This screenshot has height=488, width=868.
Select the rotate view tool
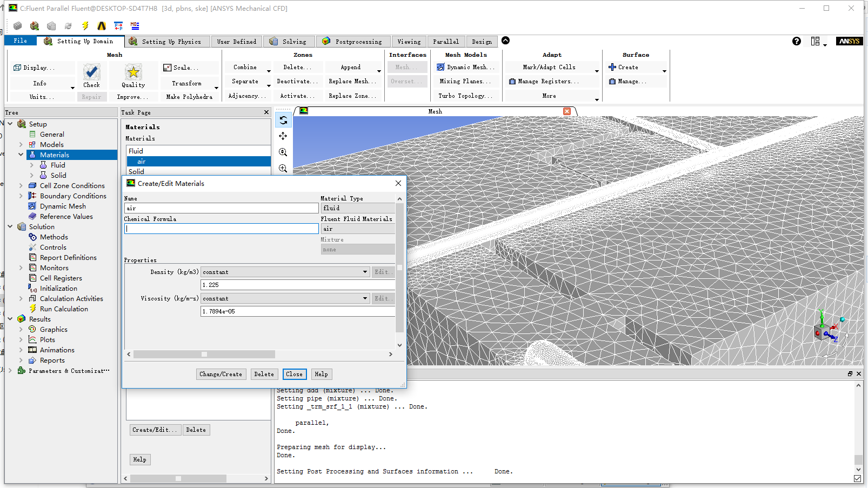click(x=283, y=120)
